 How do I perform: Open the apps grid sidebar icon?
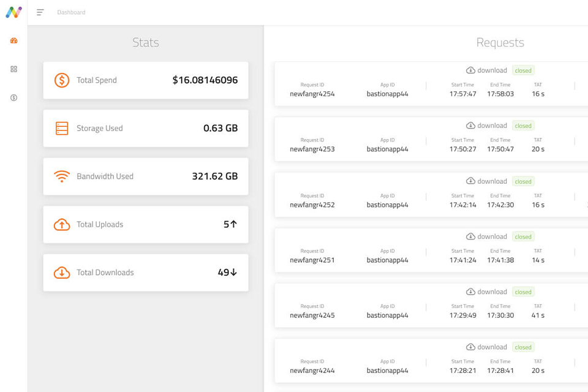pos(13,69)
